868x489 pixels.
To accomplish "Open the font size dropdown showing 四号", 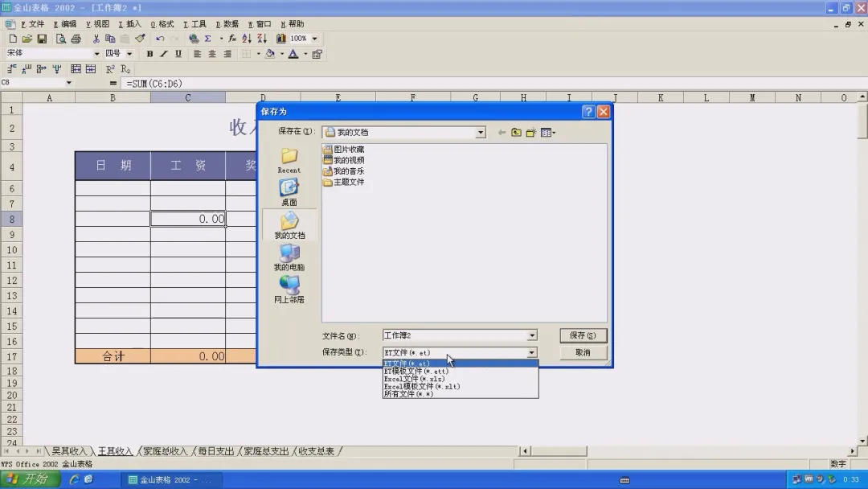I will point(129,54).
